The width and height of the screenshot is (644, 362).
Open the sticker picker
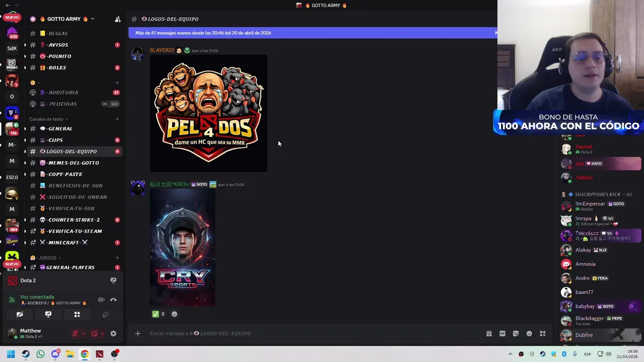coord(516,333)
